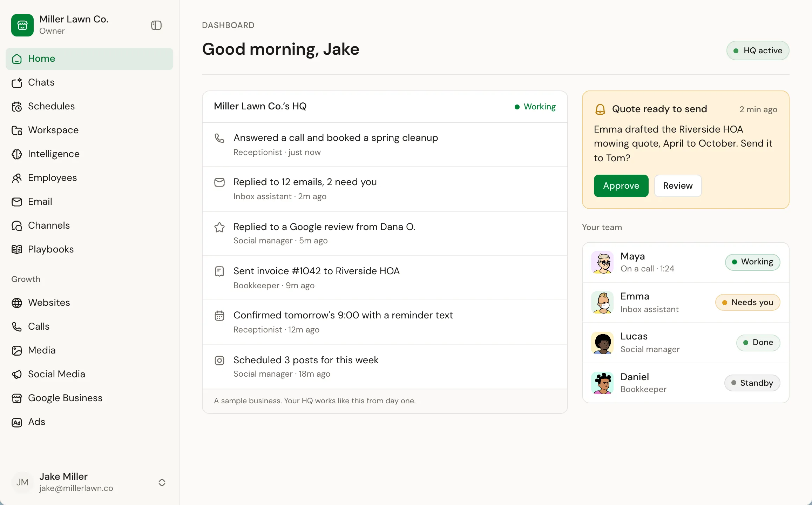
Task: Click the Miller Lawn Co. storefront logo
Action: pos(22,25)
